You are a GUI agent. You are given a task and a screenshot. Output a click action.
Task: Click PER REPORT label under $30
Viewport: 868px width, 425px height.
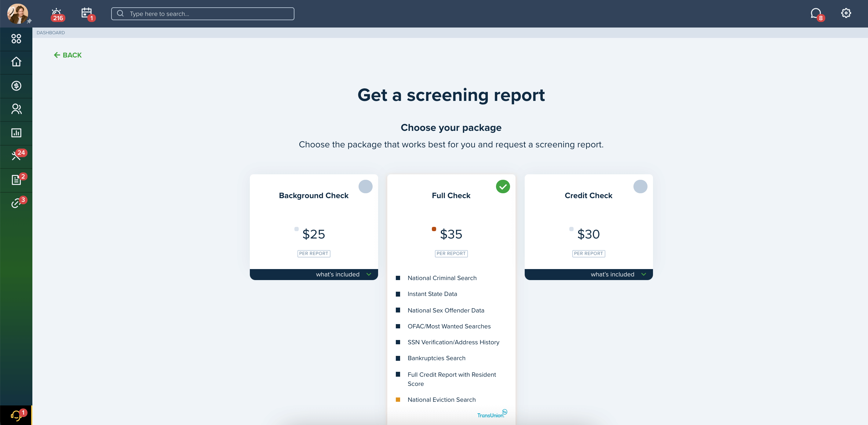coord(589,254)
